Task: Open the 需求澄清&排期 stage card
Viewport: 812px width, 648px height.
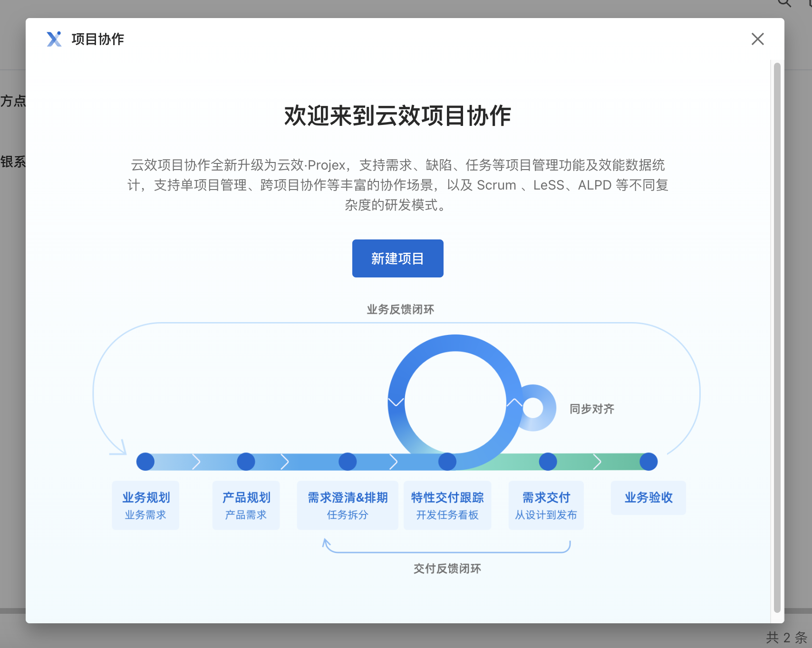Action: point(348,505)
